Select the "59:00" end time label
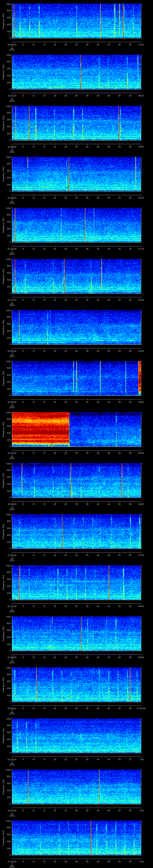 point(141,657)
